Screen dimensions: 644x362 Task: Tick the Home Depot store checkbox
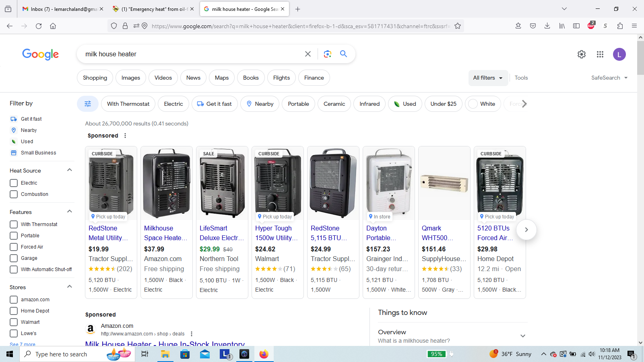coord(14,311)
